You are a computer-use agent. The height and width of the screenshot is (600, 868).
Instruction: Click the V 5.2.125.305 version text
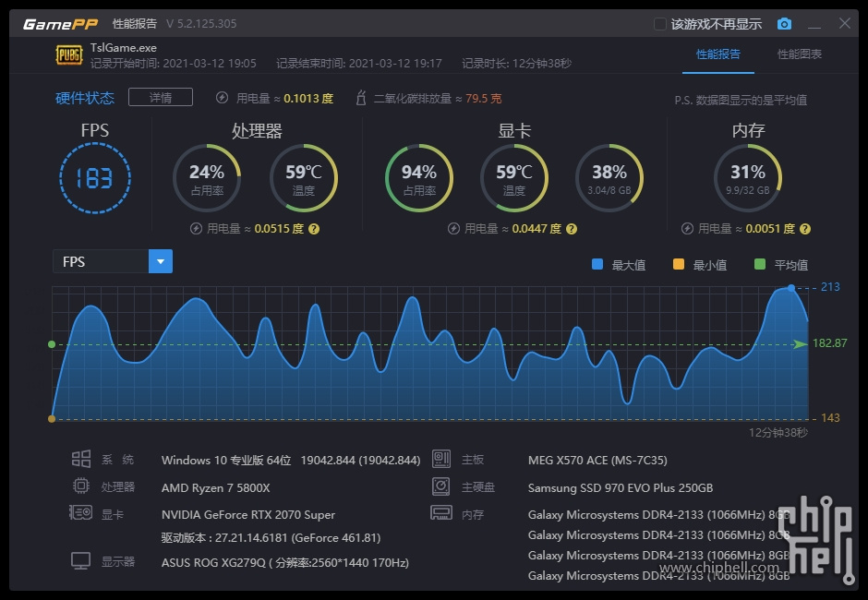[x=201, y=24]
